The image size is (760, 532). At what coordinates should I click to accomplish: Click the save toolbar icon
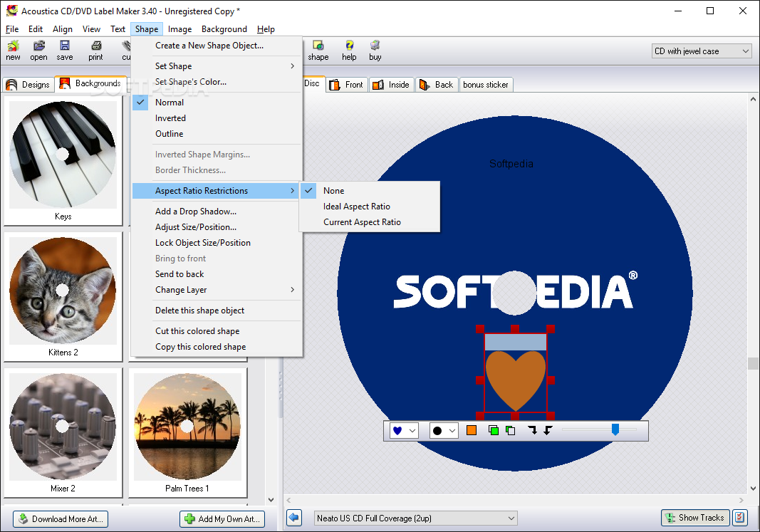(x=65, y=51)
